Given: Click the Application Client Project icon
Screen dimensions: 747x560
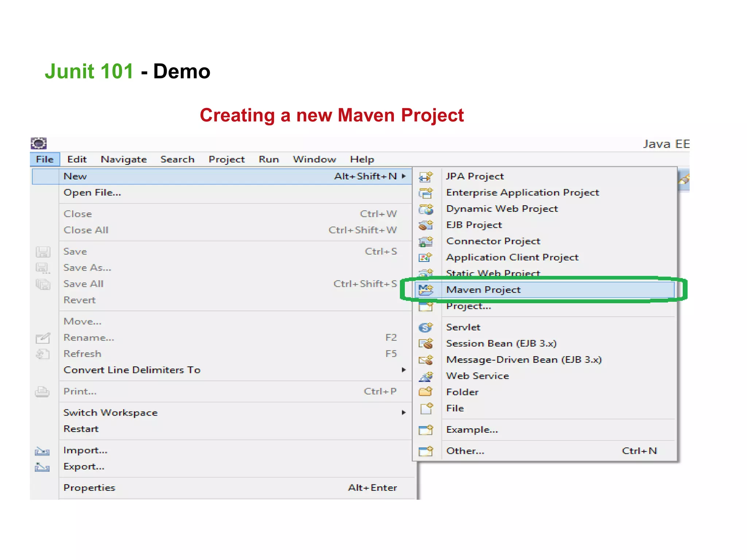Looking at the screenshot, I should pyautogui.click(x=426, y=258).
